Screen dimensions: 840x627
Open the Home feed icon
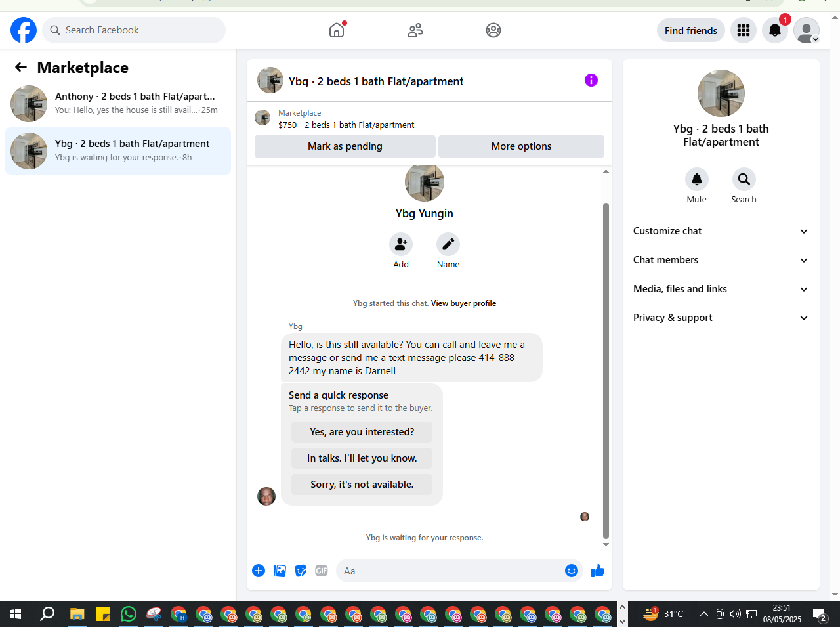(x=337, y=30)
